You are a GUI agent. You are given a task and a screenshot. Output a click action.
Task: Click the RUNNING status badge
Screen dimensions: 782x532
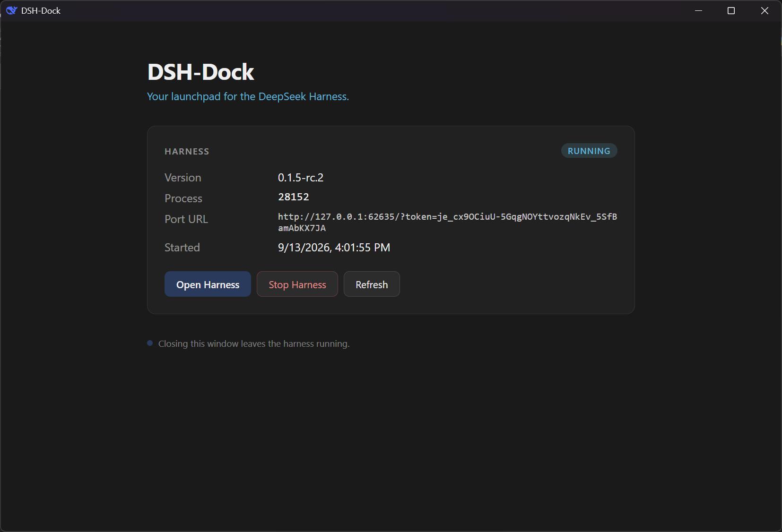tap(589, 151)
